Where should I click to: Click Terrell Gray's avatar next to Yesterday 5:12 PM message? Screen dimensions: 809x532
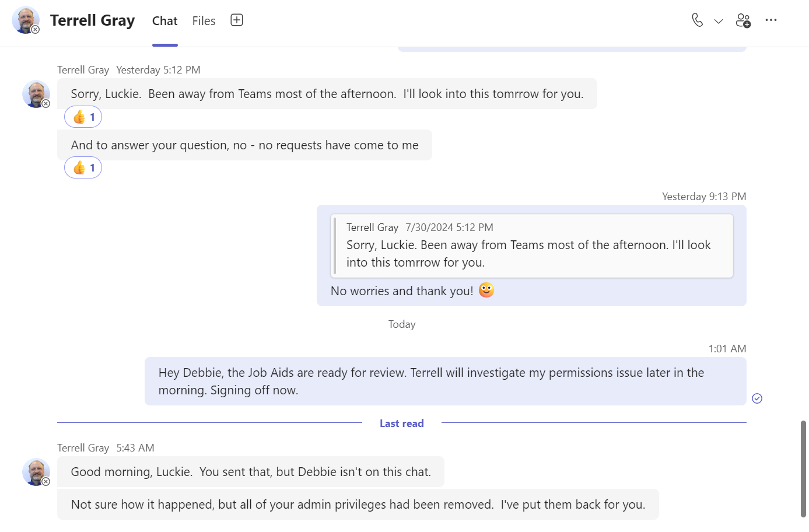point(36,94)
